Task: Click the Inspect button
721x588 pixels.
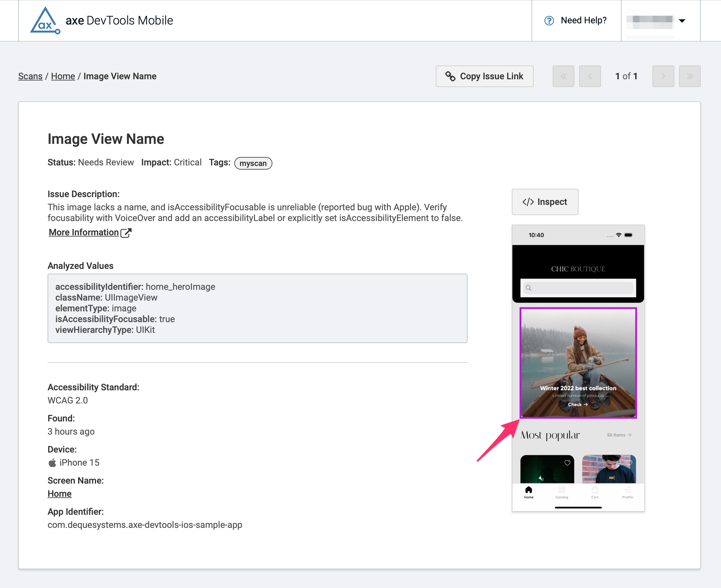Action: (x=545, y=202)
